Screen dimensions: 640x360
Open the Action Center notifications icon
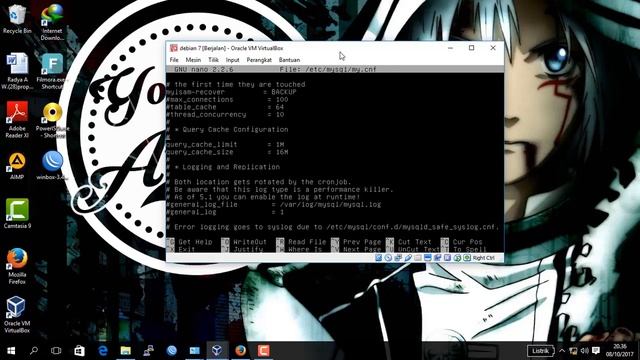(x=596, y=351)
